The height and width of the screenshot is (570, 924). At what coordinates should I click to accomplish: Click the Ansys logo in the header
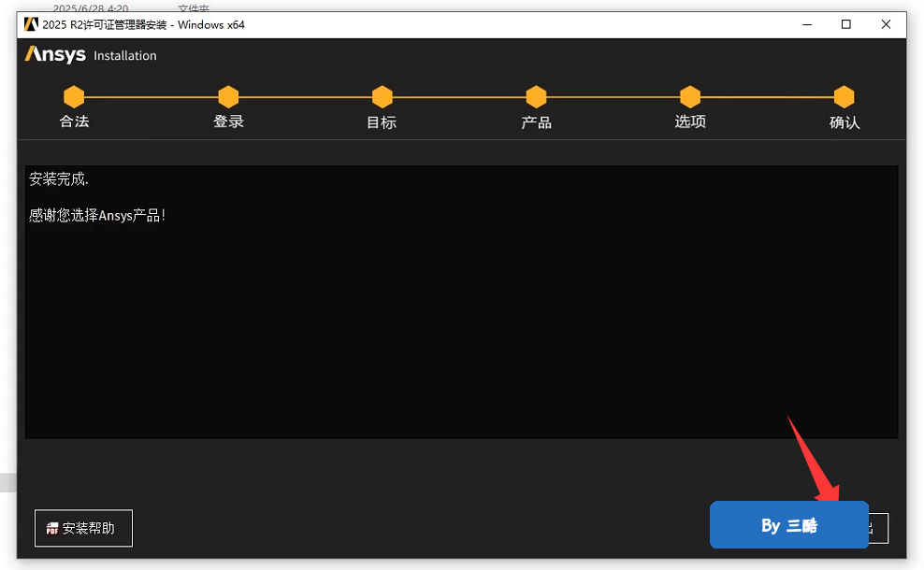click(x=55, y=55)
